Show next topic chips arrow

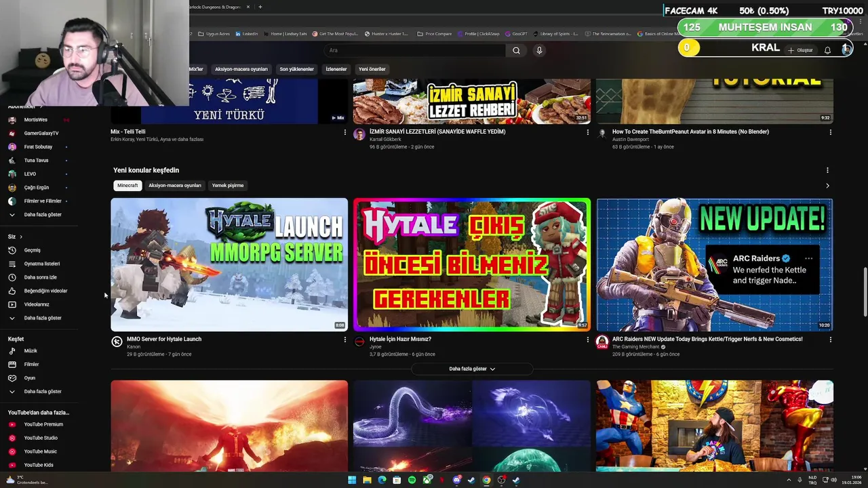click(x=827, y=186)
